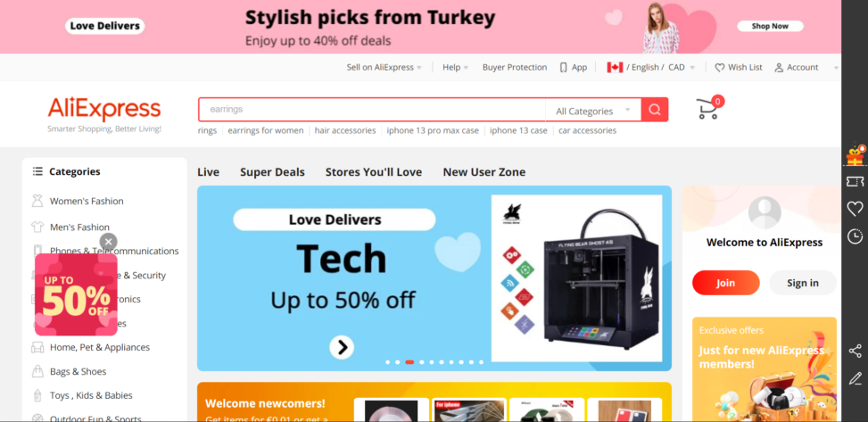Image resolution: width=868 pixels, height=422 pixels.
Task: Click the gift box icon in sidebar
Action: coord(856,154)
